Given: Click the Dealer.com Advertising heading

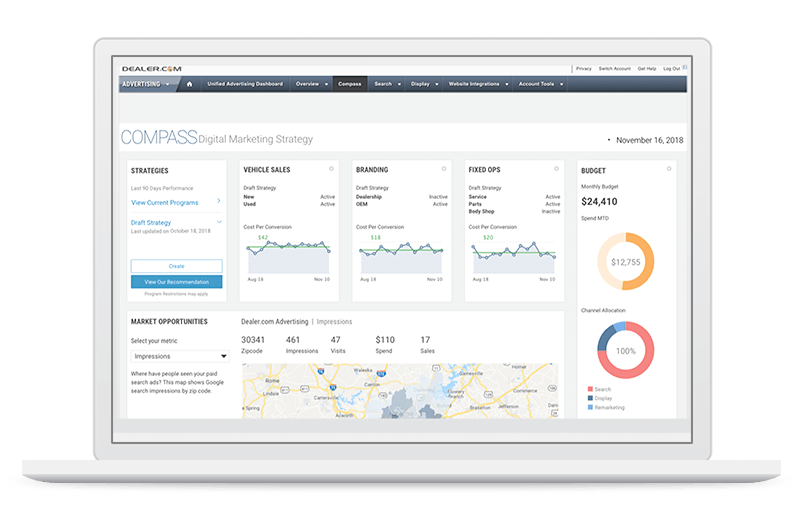Looking at the screenshot, I should tap(274, 321).
